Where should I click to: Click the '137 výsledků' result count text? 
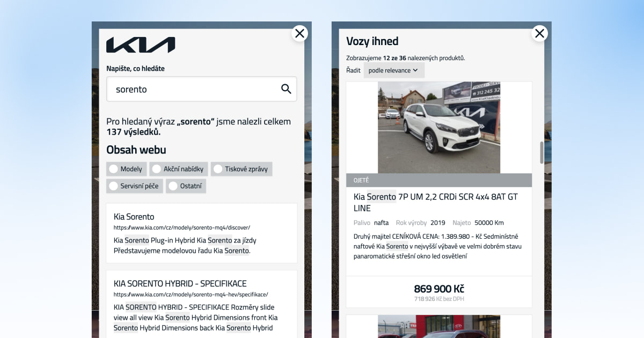tap(133, 132)
